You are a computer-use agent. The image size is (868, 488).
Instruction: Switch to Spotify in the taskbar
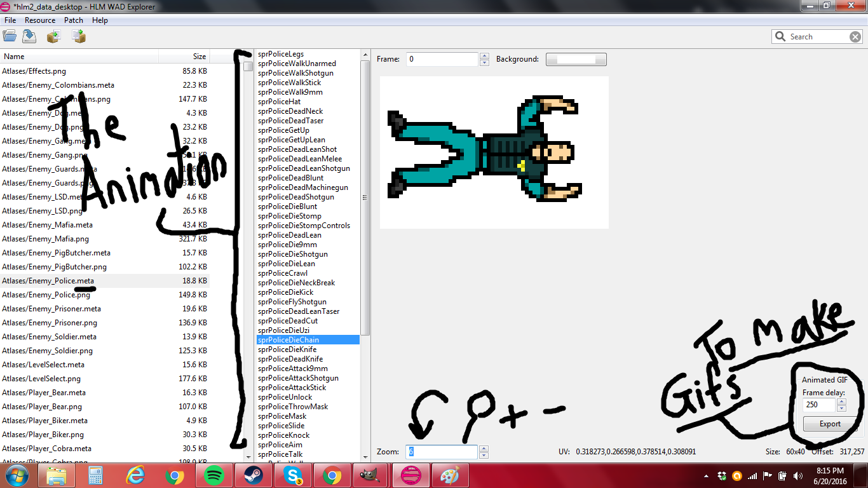(x=214, y=475)
